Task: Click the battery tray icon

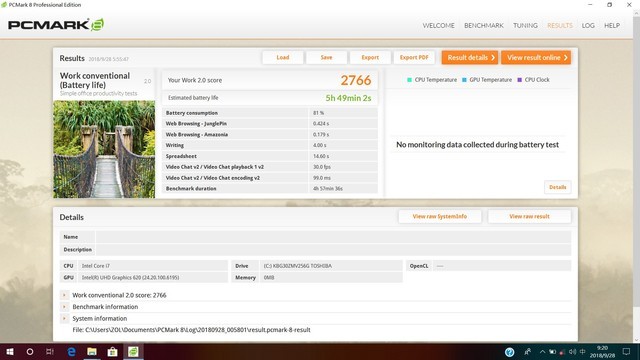Action: pyautogui.click(x=552, y=352)
